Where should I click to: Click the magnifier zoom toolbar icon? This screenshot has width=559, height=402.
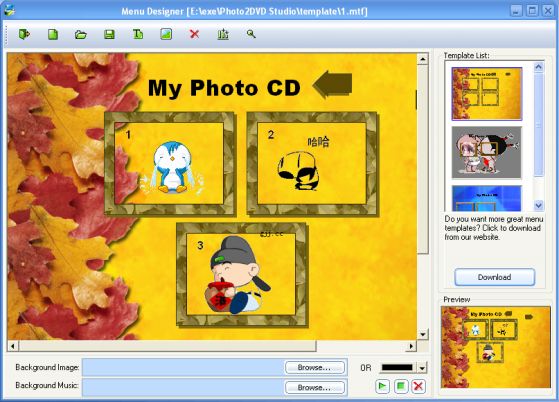pyautogui.click(x=251, y=34)
